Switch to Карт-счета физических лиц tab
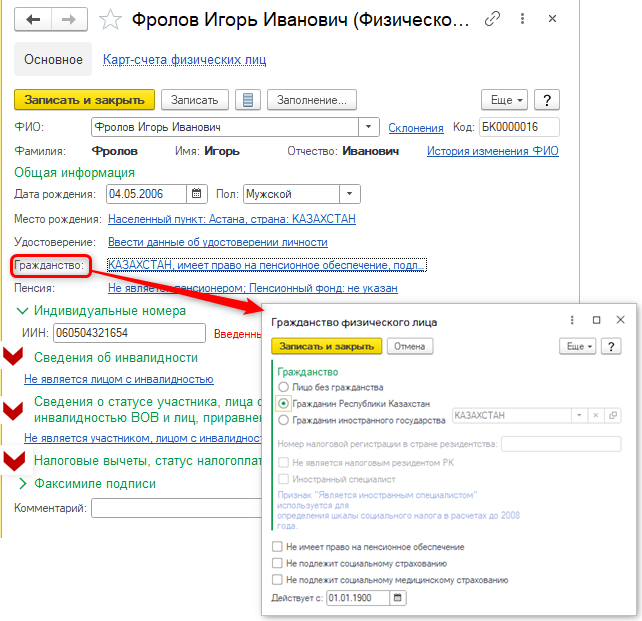 184,60
